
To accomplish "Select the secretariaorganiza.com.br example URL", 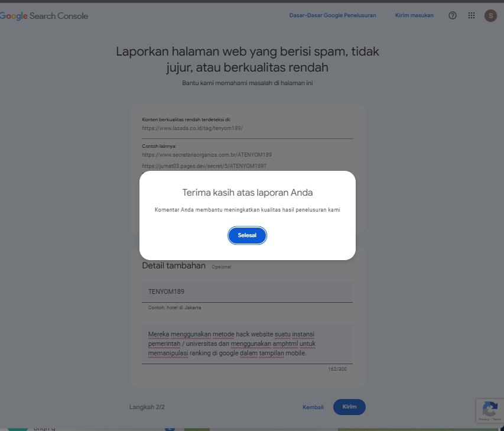I will click(x=207, y=155).
